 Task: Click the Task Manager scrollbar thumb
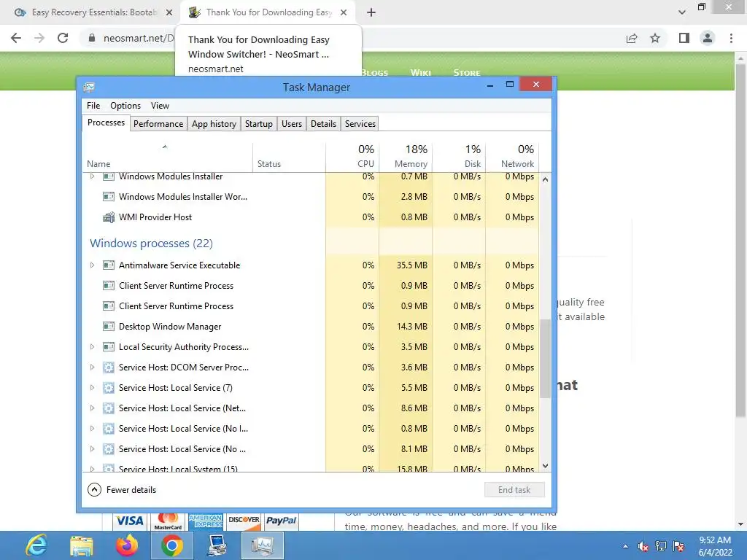pyautogui.click(x=546, y=359)
